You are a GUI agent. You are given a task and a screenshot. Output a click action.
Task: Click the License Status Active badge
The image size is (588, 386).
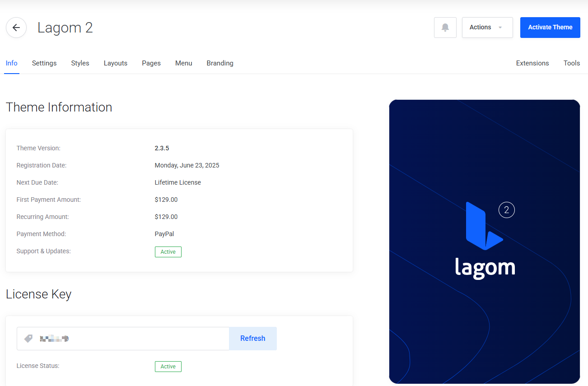(x=168, y=367)
